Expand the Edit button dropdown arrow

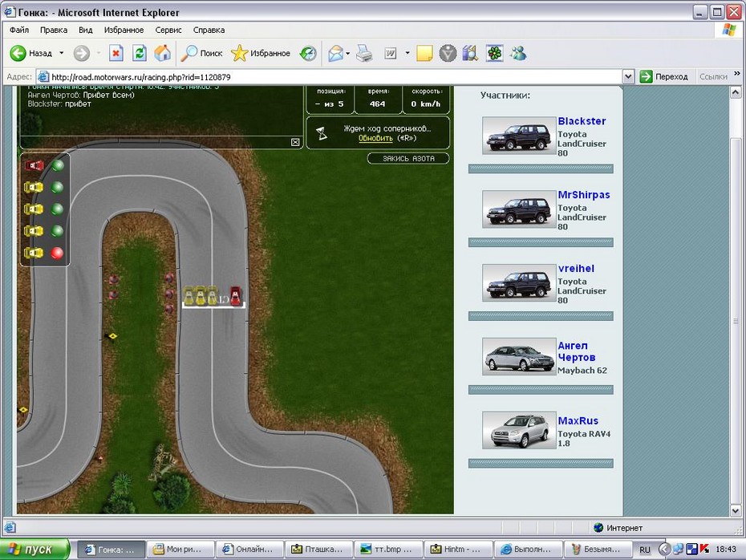point(407,53)
